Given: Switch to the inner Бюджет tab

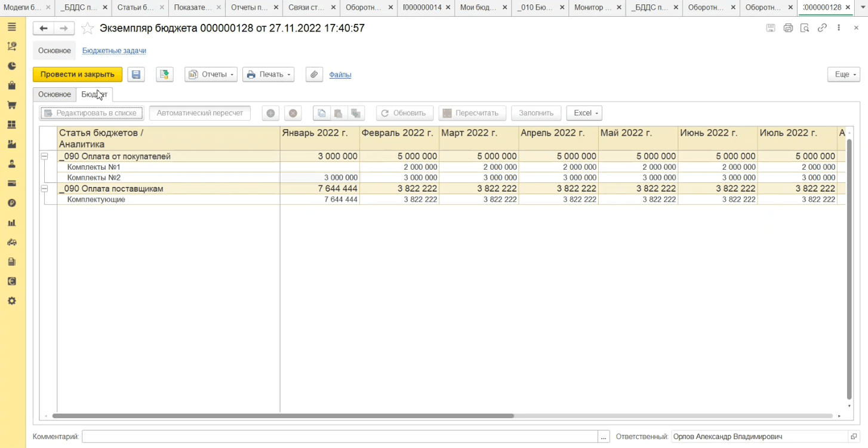Looking at the screenshot, I should tap(94, 94).
